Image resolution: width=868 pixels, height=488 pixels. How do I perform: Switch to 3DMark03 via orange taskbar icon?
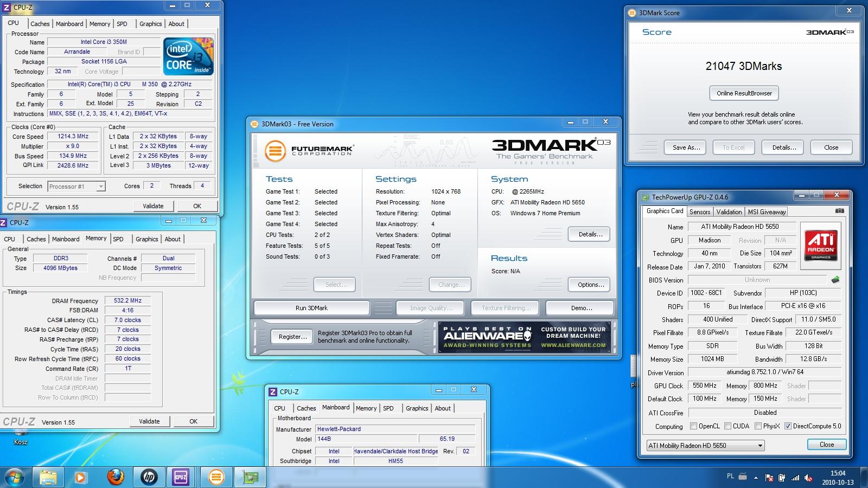coord(216,477)
